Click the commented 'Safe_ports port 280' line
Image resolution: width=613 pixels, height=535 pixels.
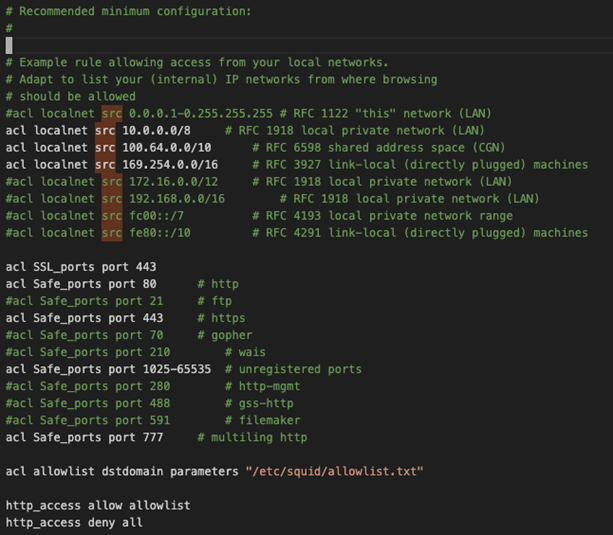tap(88, 386)
